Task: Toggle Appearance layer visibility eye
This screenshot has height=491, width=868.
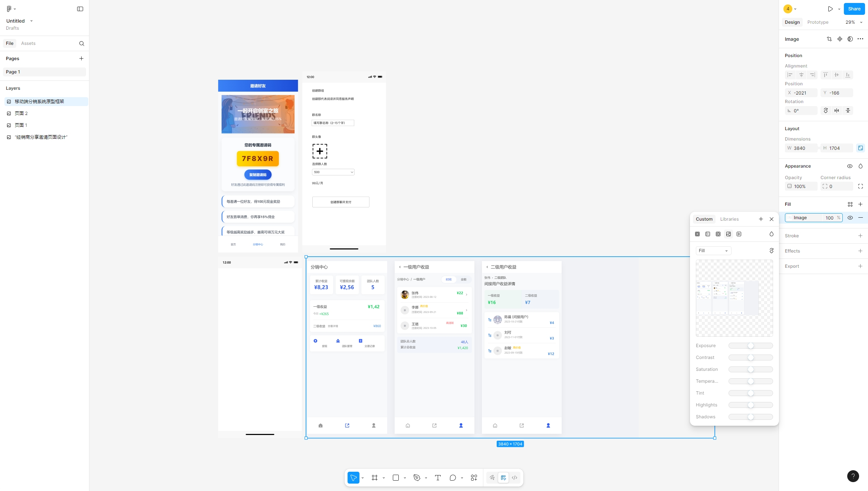Action: point(850,166)
